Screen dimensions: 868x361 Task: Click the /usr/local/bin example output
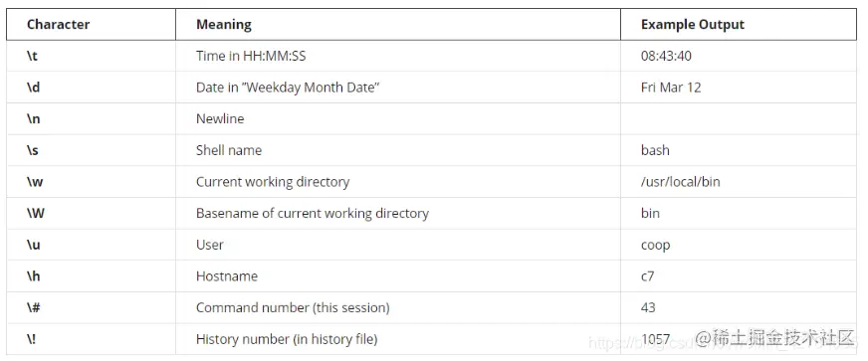[x=680, y=182]
